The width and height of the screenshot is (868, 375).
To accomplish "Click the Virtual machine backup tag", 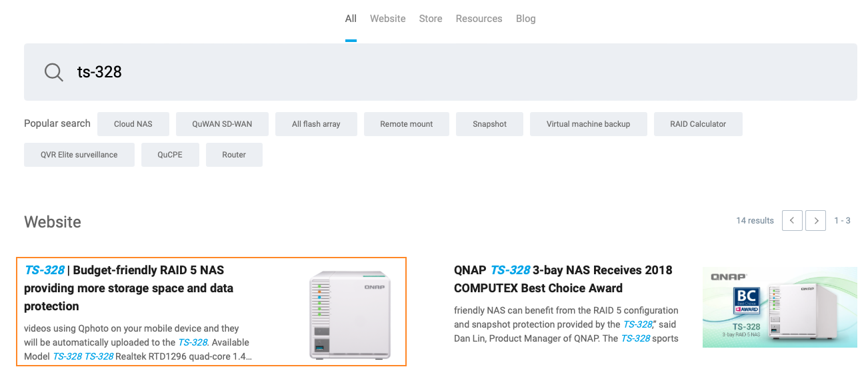I will [x=588, y=124].
